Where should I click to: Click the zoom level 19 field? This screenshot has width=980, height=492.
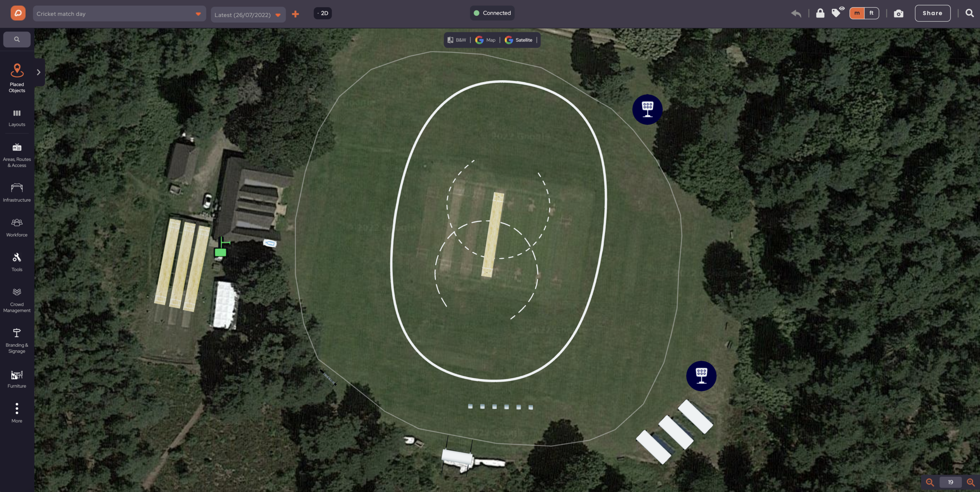[x=951, y=482]
